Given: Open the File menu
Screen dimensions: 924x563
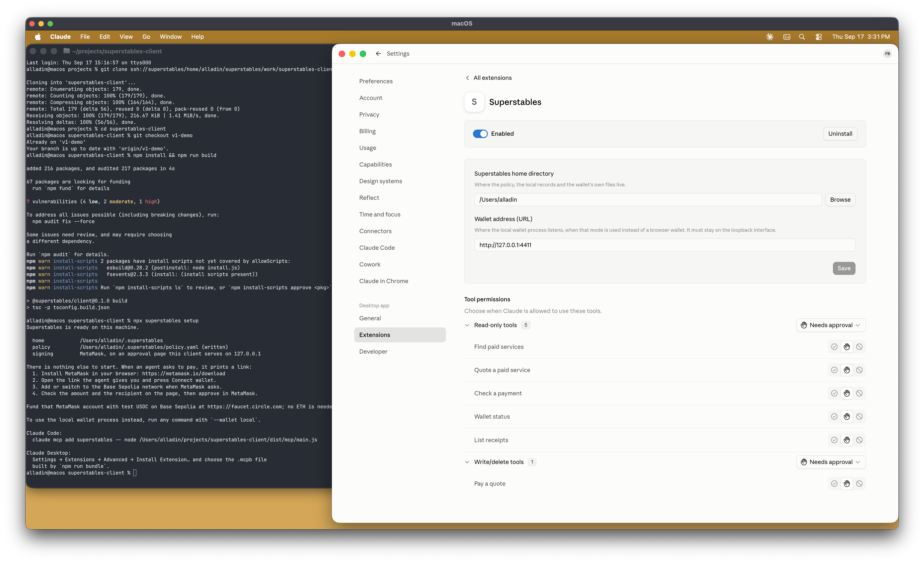Looking at the screenshot, I should click(85, 37).
